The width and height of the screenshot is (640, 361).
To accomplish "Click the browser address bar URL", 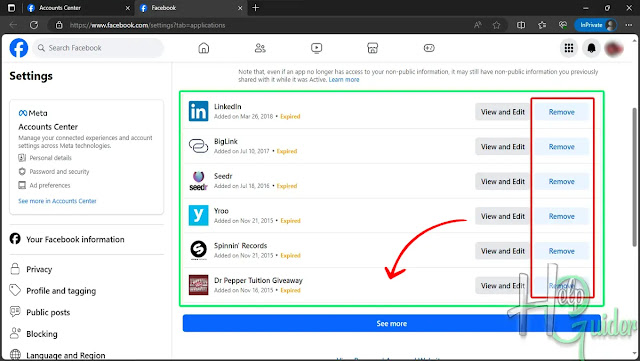I will (147, 25).
